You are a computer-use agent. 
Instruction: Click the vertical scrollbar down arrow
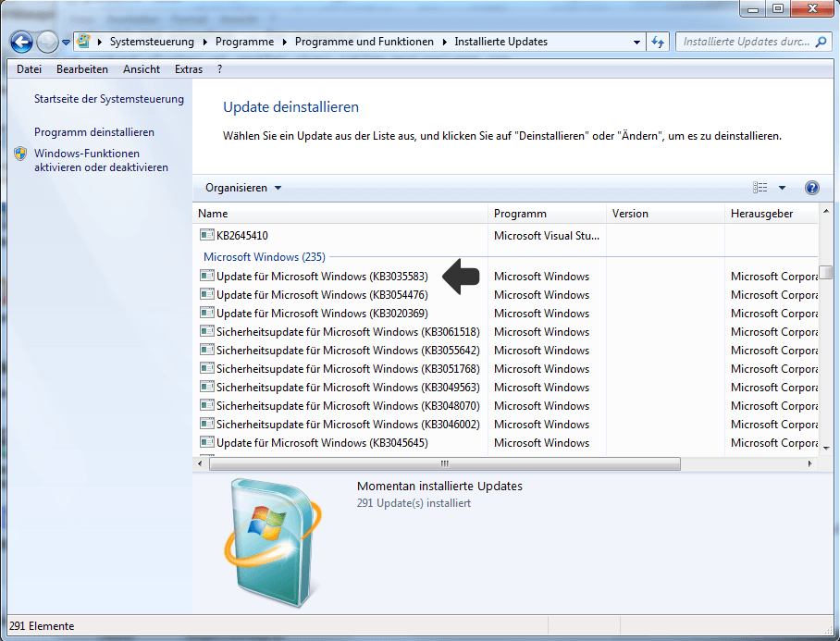(825, 449)
